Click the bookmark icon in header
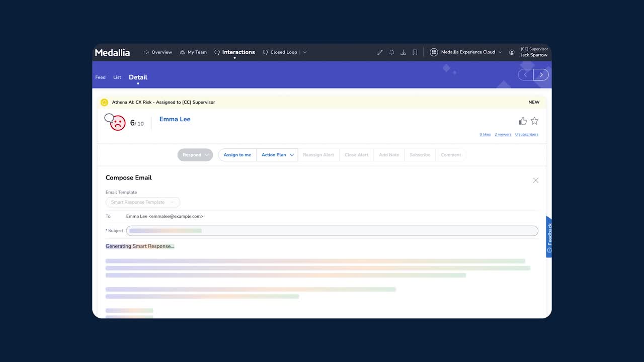Viewport: 644px width, 362px height. click(x=415, y=52)
